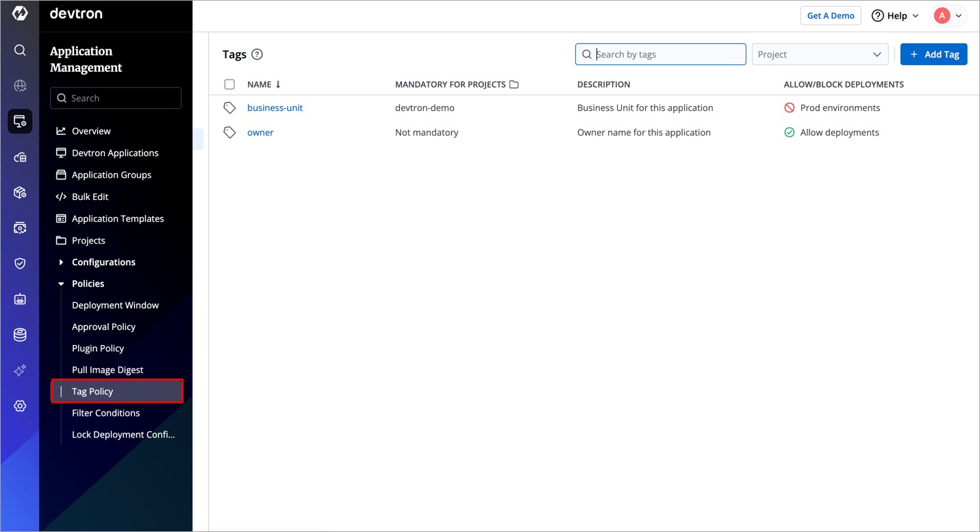Open the Help dropdown menu

(895, 16)
